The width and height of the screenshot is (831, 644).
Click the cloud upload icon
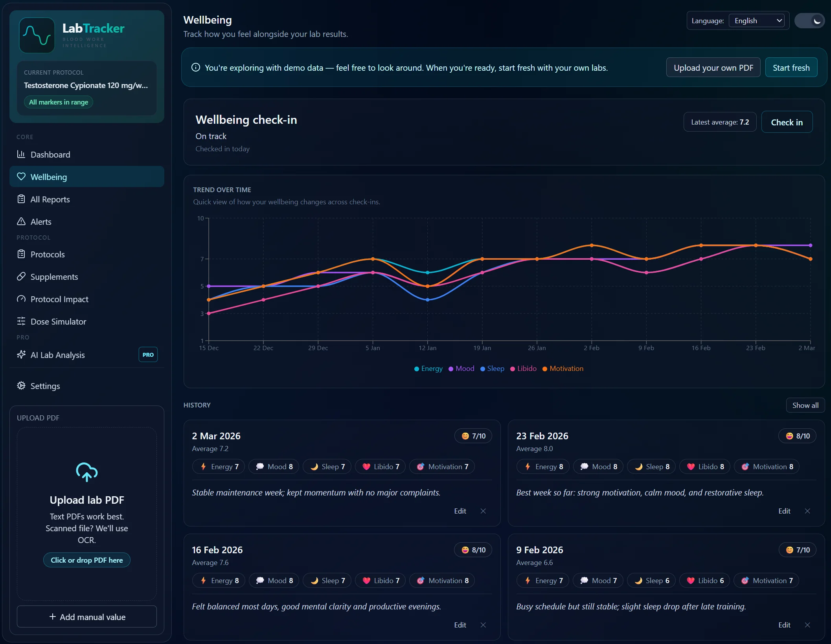(86, 472)
